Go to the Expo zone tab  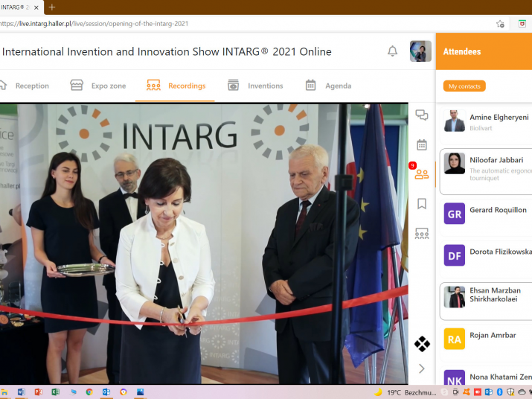98,86
